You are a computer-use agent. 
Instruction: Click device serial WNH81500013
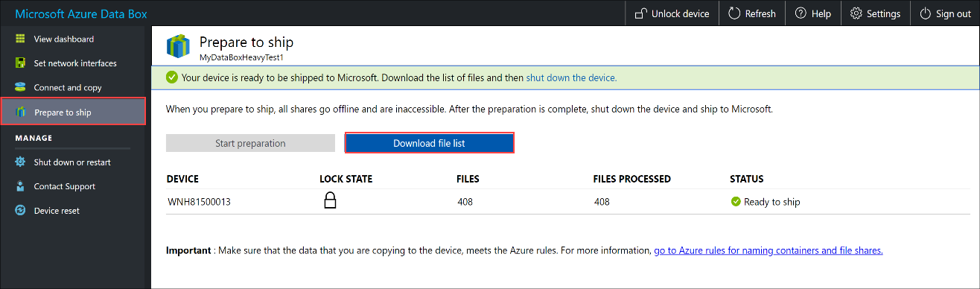coord(198,201)
